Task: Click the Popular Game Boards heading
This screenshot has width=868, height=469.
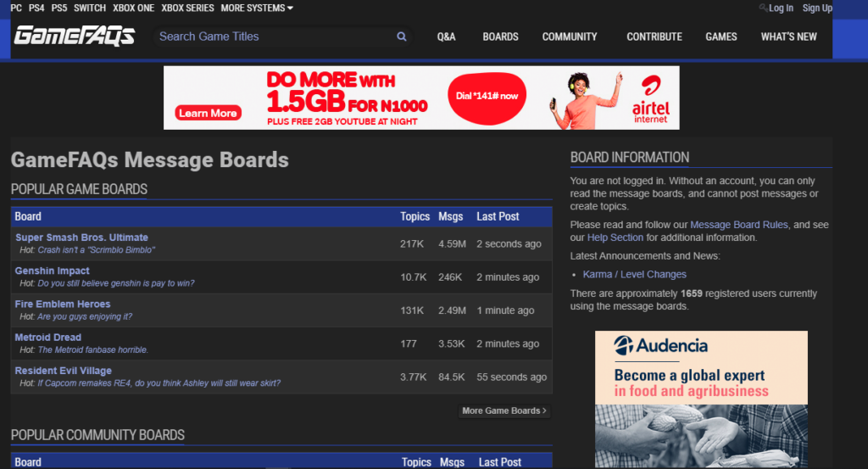Action: 79,189
